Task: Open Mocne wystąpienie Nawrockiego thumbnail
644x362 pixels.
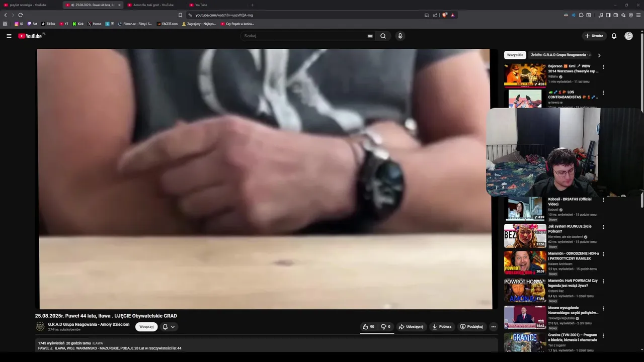Action: click(525, 317)
